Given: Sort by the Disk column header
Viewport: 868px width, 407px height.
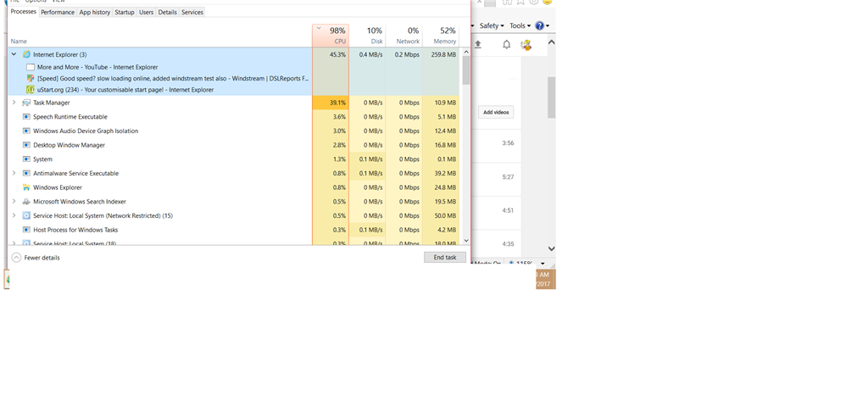Looking at the screenshot, I should click(367, 36).
